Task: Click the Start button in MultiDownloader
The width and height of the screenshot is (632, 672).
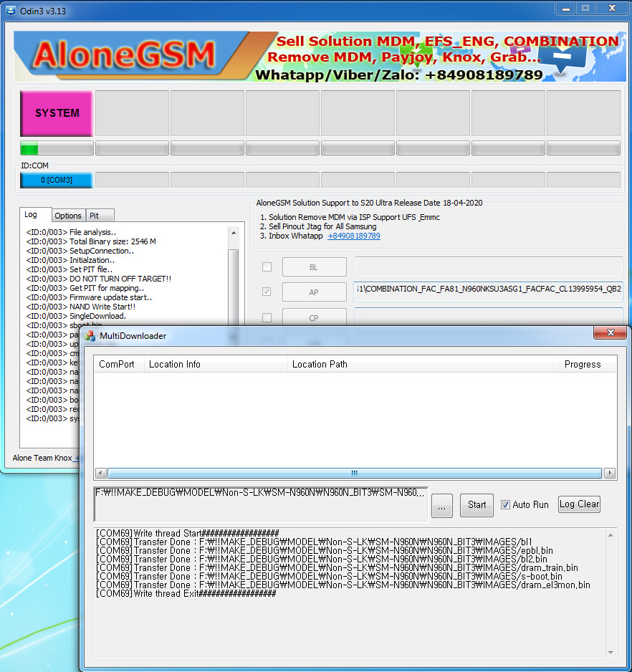Action: (477, 505)
